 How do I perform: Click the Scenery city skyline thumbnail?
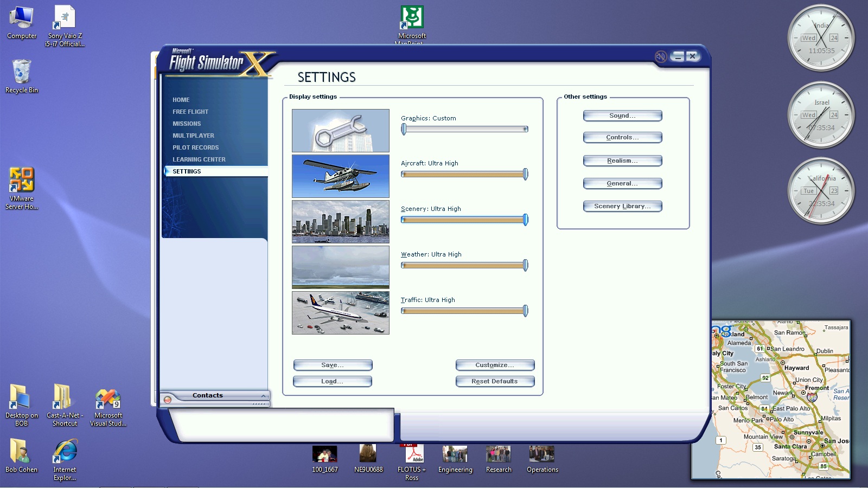341,222
